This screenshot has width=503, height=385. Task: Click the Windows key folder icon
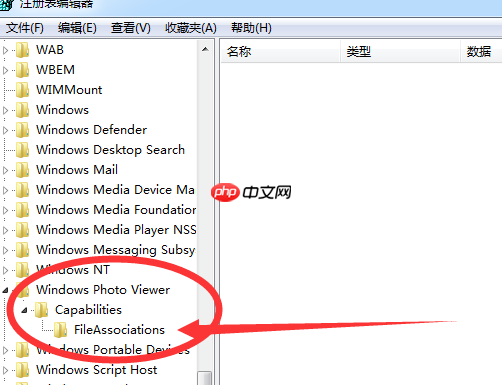coord(23,110)
